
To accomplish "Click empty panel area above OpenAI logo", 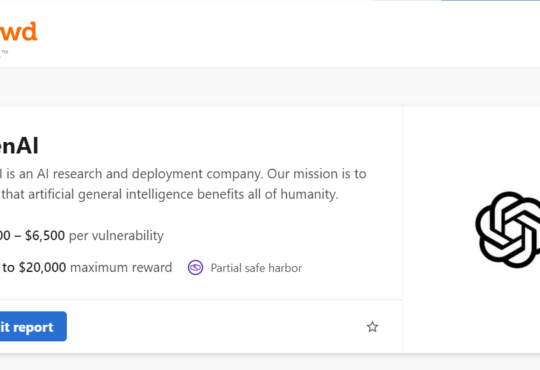I will [x=472, y=148].
